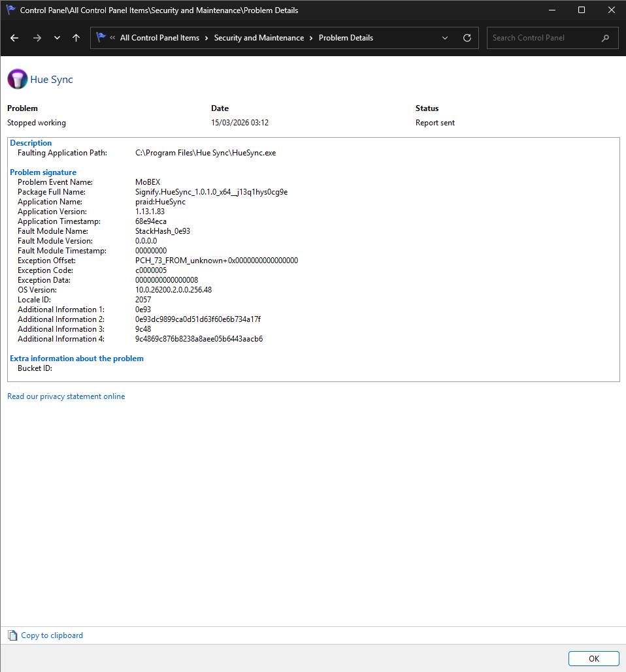Click the date 15/03/2026 03:12
626x672 pixels.
point(240,123)
